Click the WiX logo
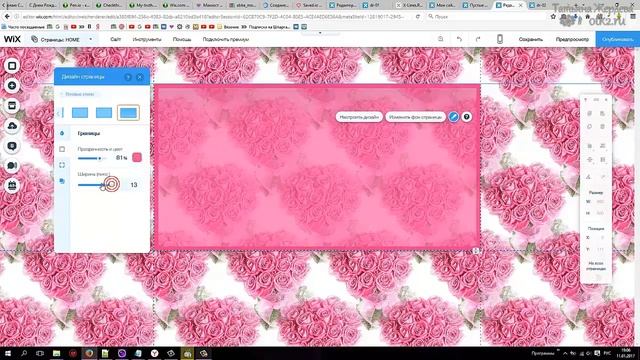Viewport: 640px width, 360px height. pos(12,39)
